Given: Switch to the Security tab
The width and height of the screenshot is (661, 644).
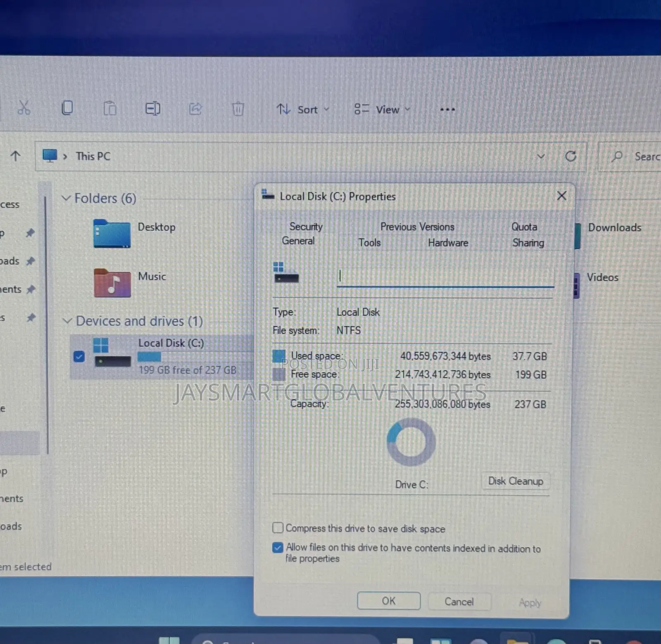Looking at the screenshot, I should coord(306,227).
